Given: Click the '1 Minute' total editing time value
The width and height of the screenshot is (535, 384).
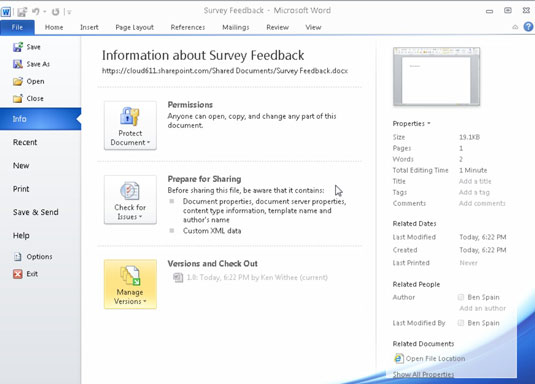Looking at the screenshot, I should point(473,170).
